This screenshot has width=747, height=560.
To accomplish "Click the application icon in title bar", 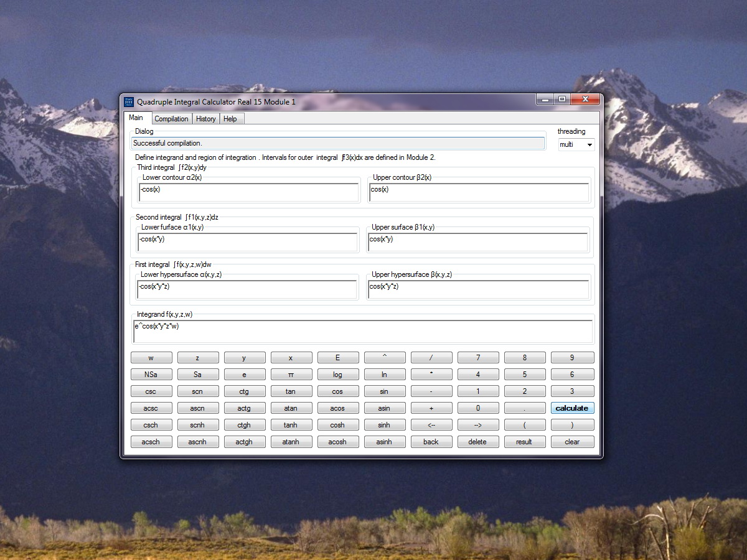I will click(x=129, y=101).
